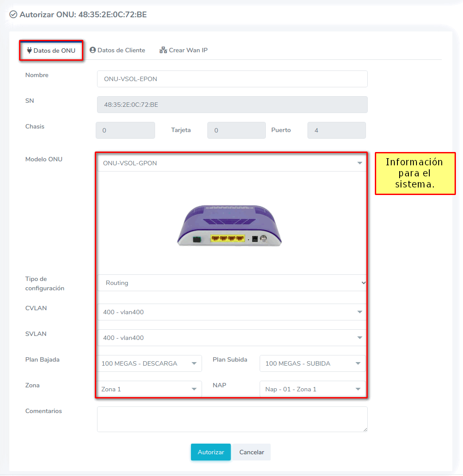
Task: Open the Datos de Cliente tab
Action: click(117, 50)
